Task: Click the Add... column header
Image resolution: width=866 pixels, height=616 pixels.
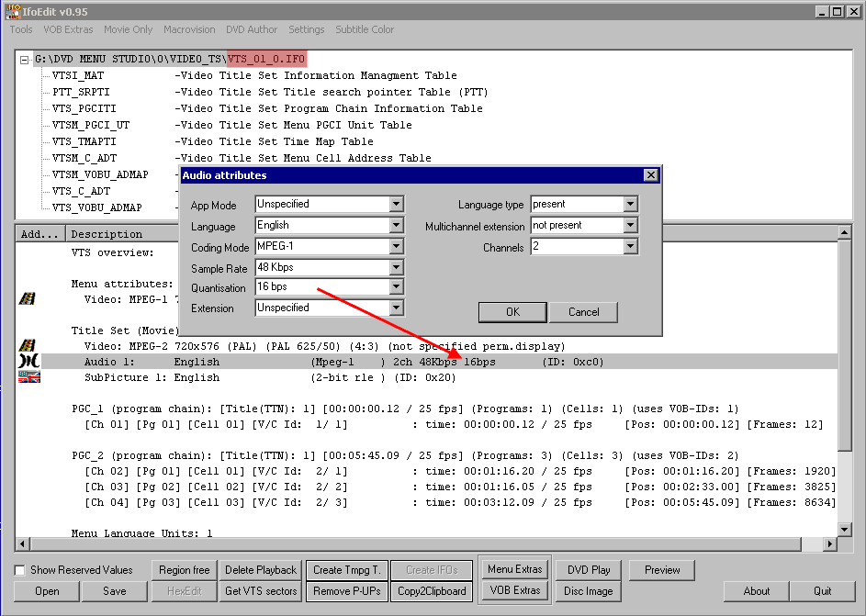Action: (39, 234)
